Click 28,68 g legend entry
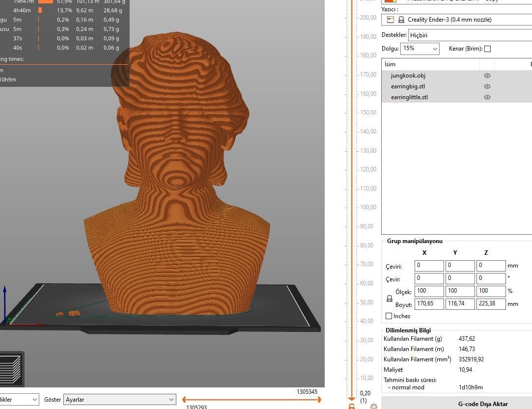Screen dimensions: 532x409 113,10
